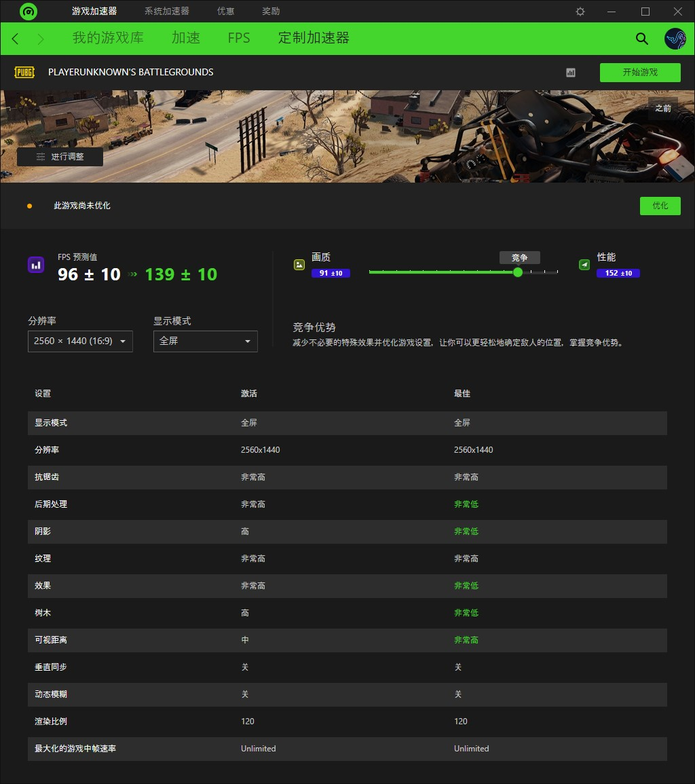The width and height of the screenshot is (695, 784).
Task: Click the 最佳 column header
Action: click(x=462, y=394)
